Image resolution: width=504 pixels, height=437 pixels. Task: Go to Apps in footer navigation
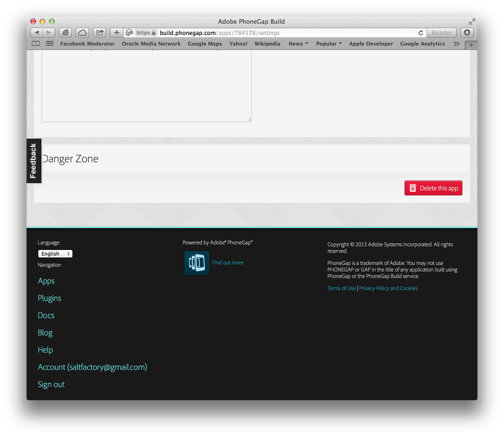(46, 281)
